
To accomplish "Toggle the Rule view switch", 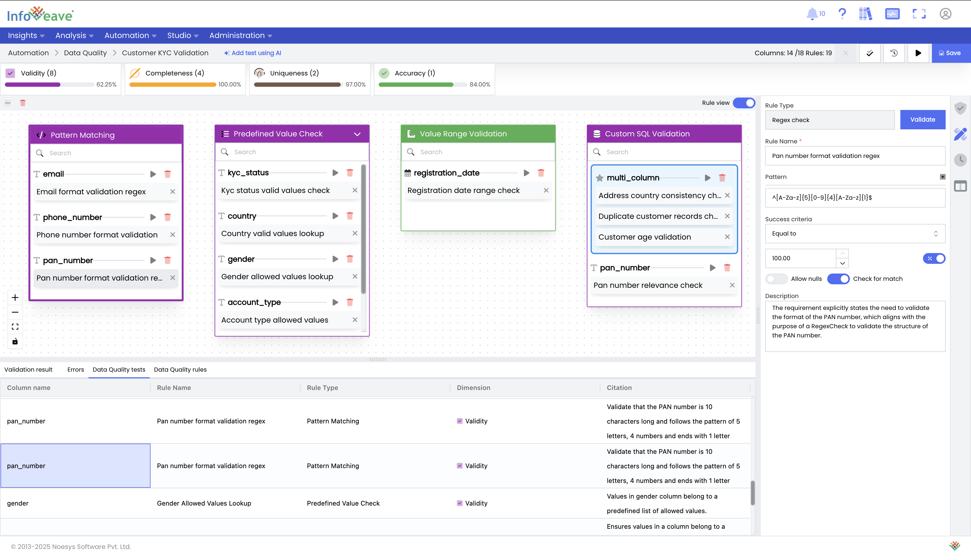I will [x=744, y=103].
